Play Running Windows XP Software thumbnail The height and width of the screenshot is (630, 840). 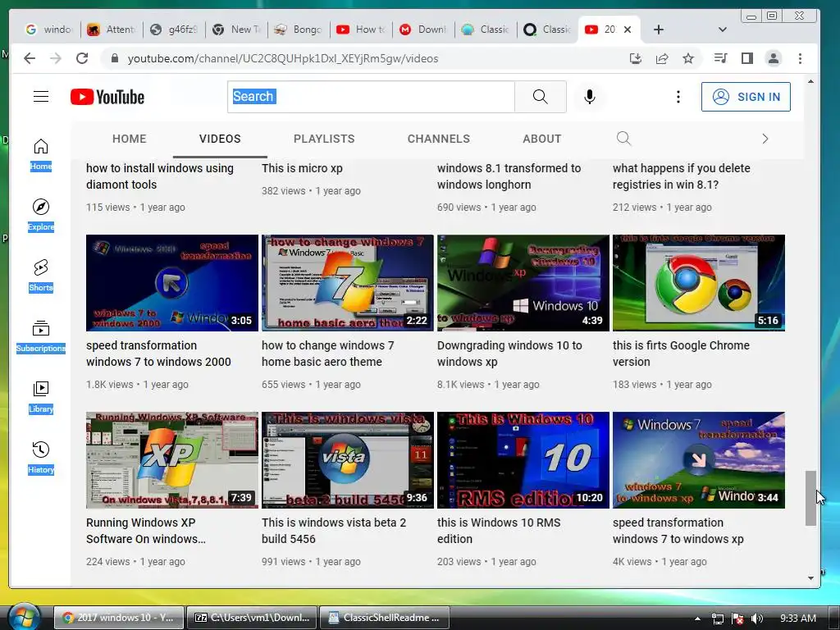[172, 460]
